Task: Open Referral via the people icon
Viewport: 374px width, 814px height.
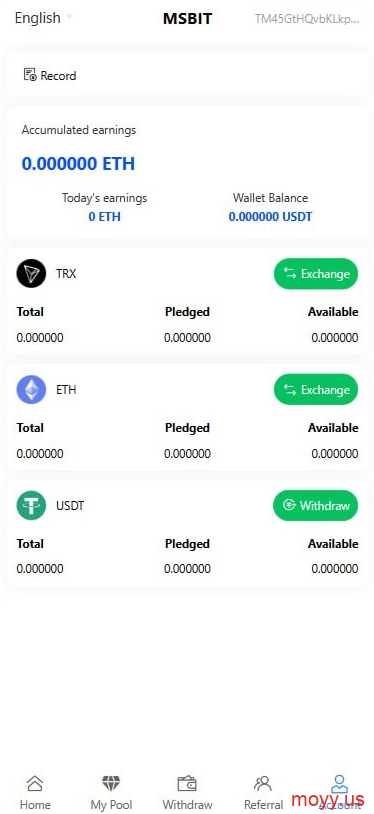Action: (263, 783)
